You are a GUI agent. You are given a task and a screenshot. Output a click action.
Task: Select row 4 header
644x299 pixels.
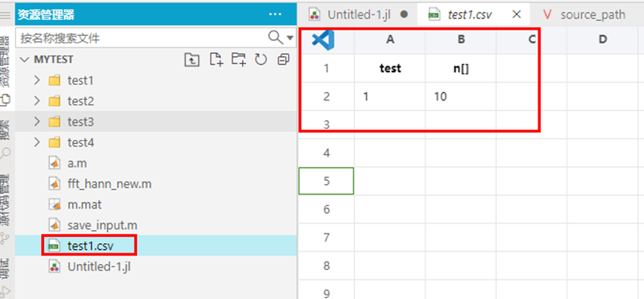click(327, 153)
